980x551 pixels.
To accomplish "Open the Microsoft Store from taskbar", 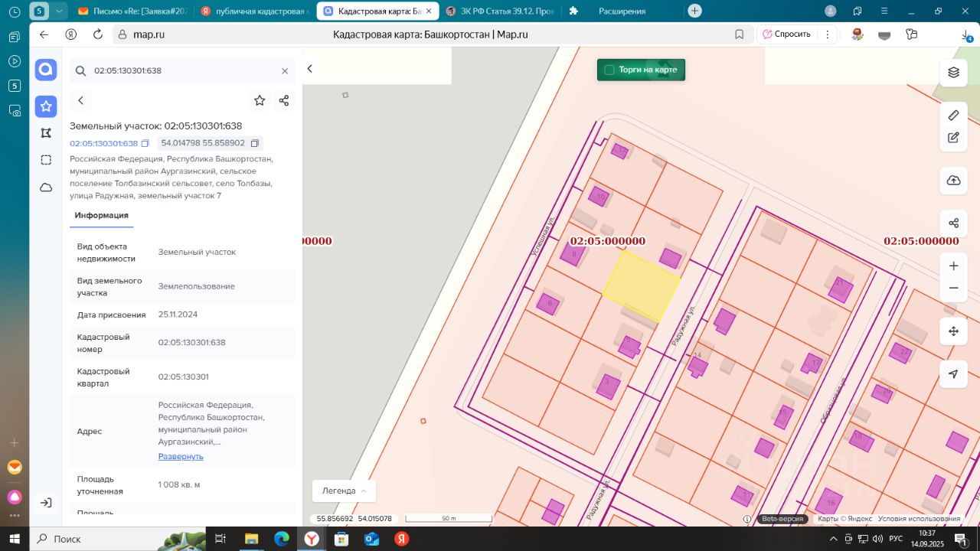I will click(342, 539).
